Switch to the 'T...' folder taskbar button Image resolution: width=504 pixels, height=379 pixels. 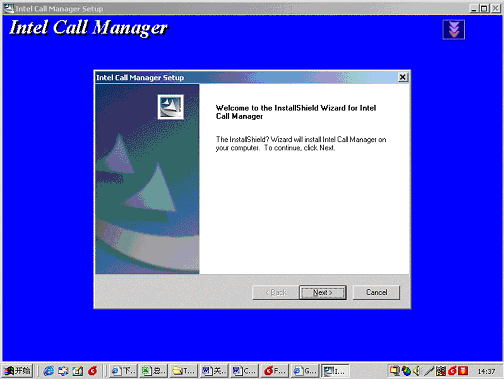point(184,371)
